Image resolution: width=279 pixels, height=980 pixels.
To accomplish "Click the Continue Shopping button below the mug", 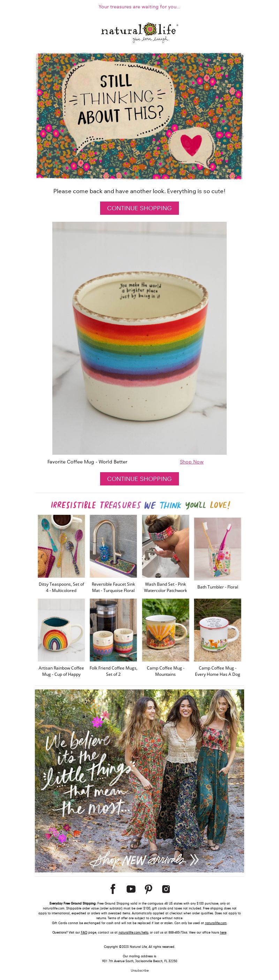I will 139,478.
